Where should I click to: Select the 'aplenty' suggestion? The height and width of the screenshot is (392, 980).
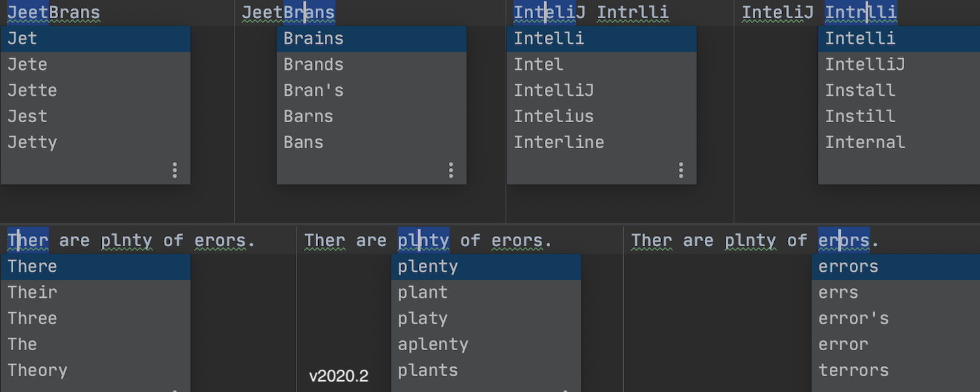[486, 344]
